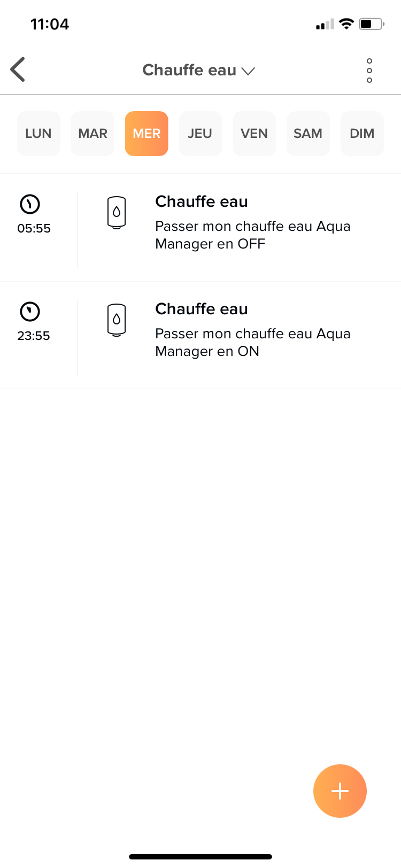
Task: Tap the back arrow icon
Action: [18, 69]
